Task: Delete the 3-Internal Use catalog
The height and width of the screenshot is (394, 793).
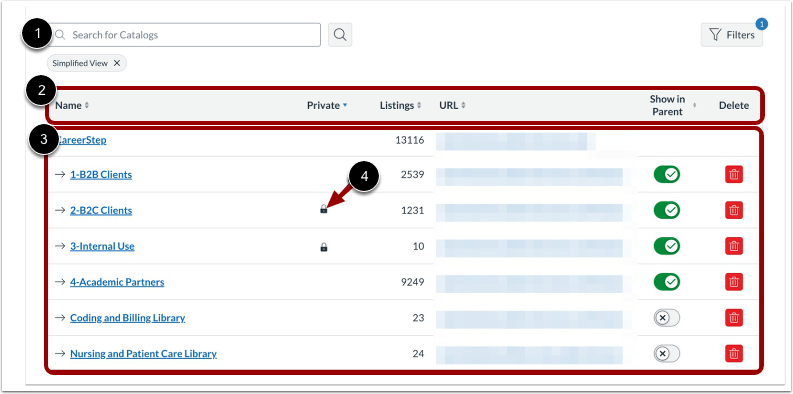Action: [x=734, y=246]
